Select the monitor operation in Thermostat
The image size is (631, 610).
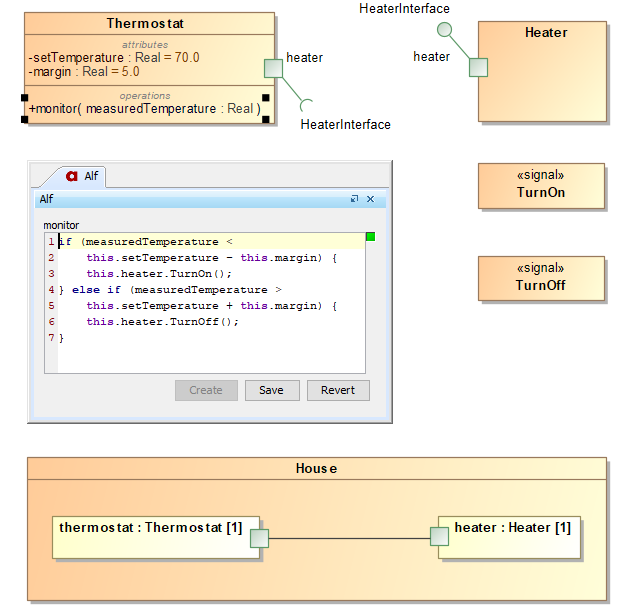[x=145, y=108]
